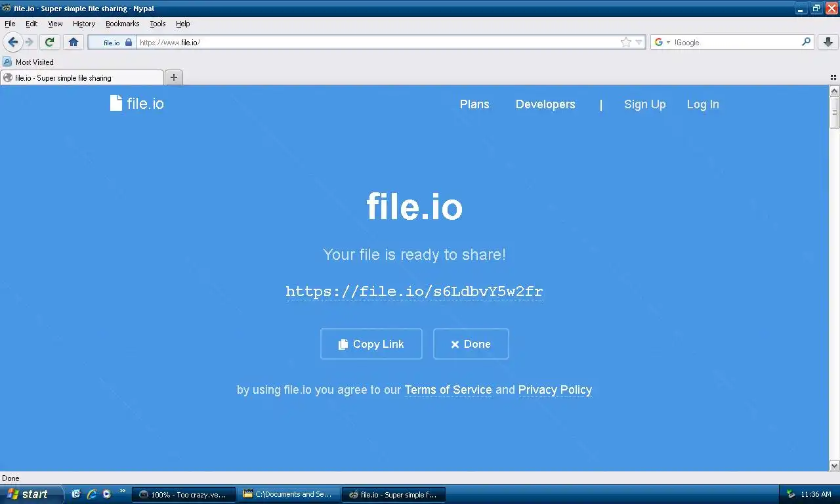
Task: Click the Done button
Action: pos(471,344)
